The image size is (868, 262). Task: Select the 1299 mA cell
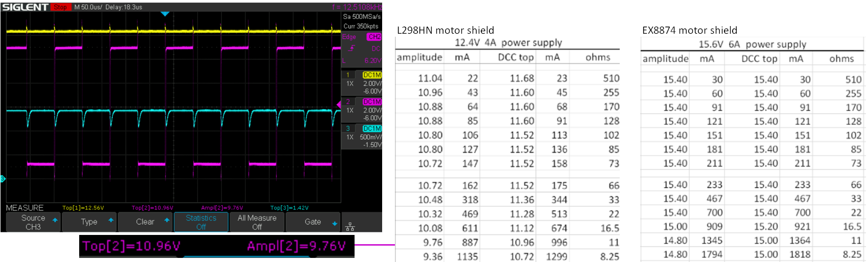[556, 257]
